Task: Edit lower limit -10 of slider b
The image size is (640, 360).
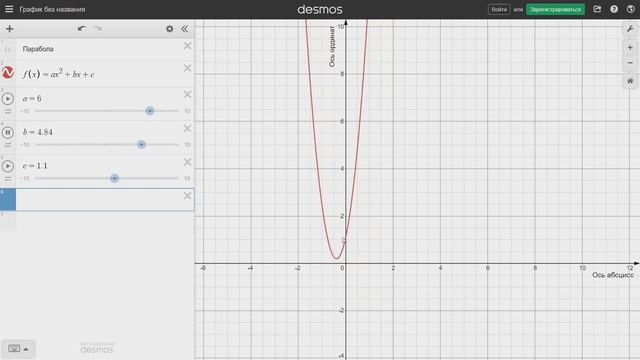Action: tap(25, 145)
